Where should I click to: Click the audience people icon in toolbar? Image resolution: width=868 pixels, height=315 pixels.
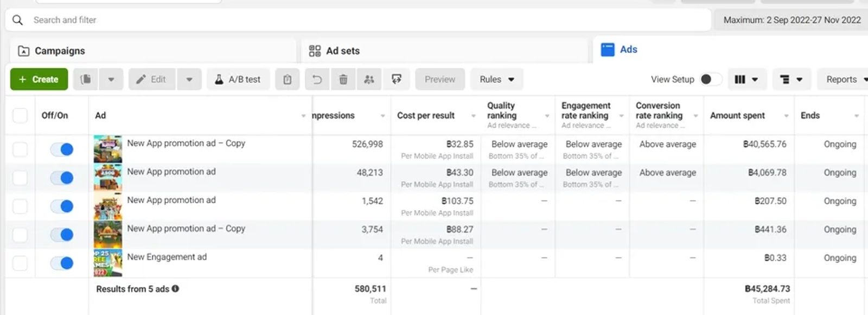[x=369, y=79]
